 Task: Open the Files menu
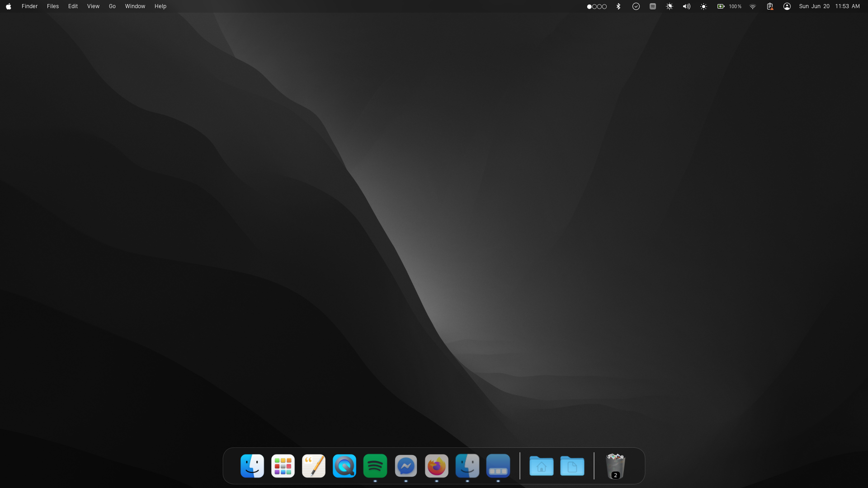click(53, 6)
